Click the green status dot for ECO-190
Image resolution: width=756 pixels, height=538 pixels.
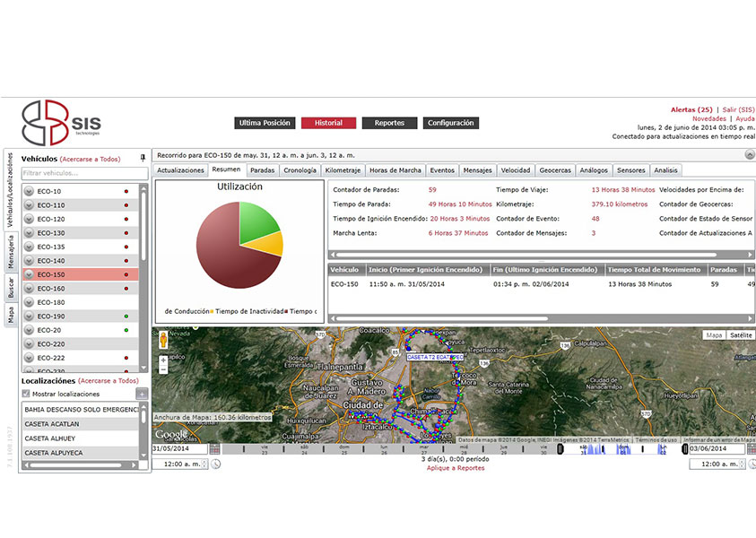point(126,317)
